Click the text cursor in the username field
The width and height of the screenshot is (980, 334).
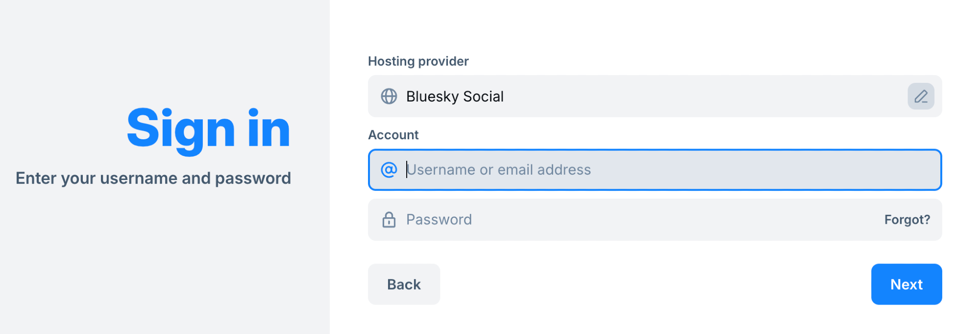(407, 170)
